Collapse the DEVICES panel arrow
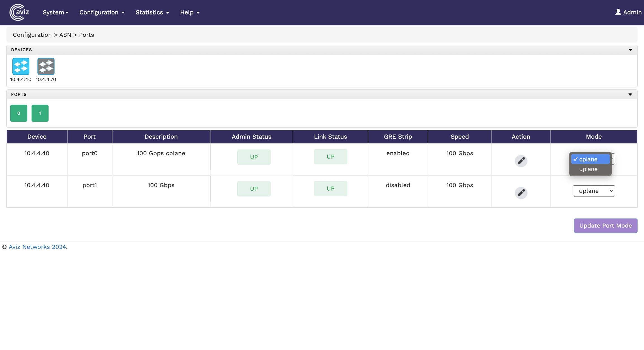The height and width of the screenshot is (350, 644). (x=630, y=50)
